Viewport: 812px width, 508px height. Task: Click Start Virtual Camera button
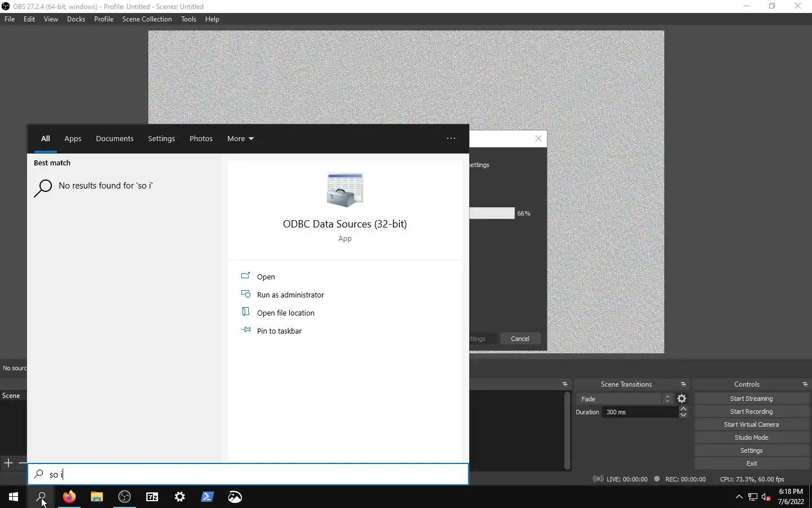coord(752,424)
